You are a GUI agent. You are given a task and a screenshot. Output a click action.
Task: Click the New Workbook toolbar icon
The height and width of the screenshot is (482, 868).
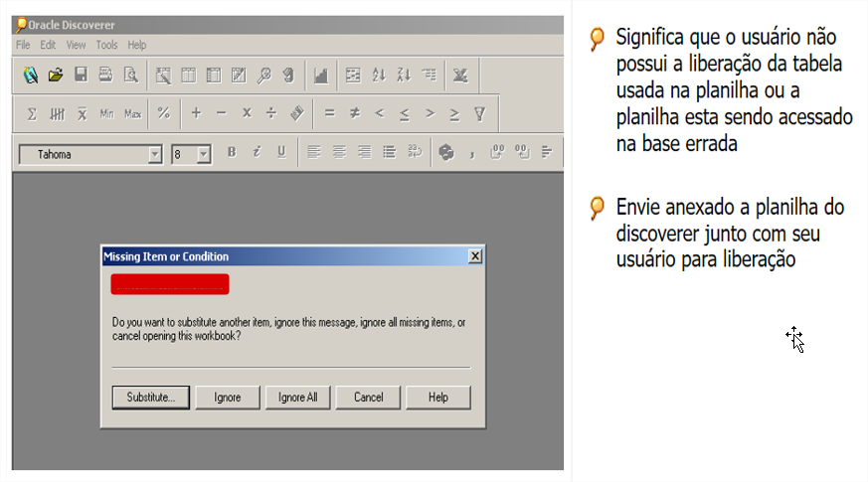pyautogui.click(x=31, y=75)
